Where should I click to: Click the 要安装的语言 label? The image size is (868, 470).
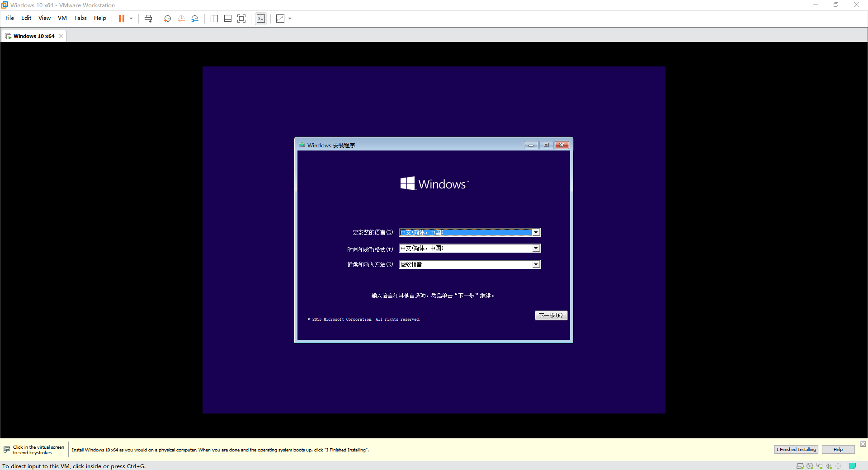(x=374, y=232)
